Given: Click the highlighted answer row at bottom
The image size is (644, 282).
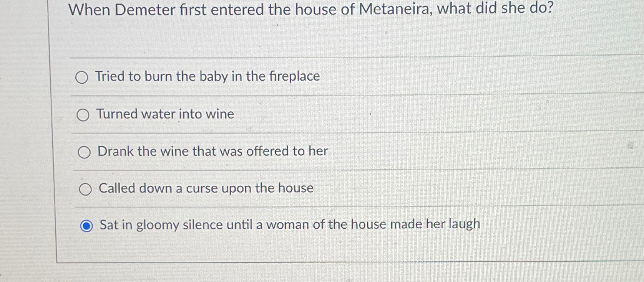Looking at the screenshot, I should pos(290,224).
